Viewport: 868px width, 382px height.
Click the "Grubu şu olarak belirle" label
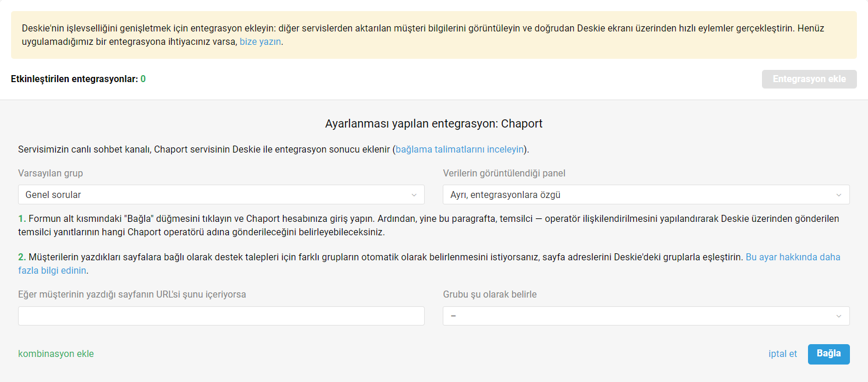490,294
